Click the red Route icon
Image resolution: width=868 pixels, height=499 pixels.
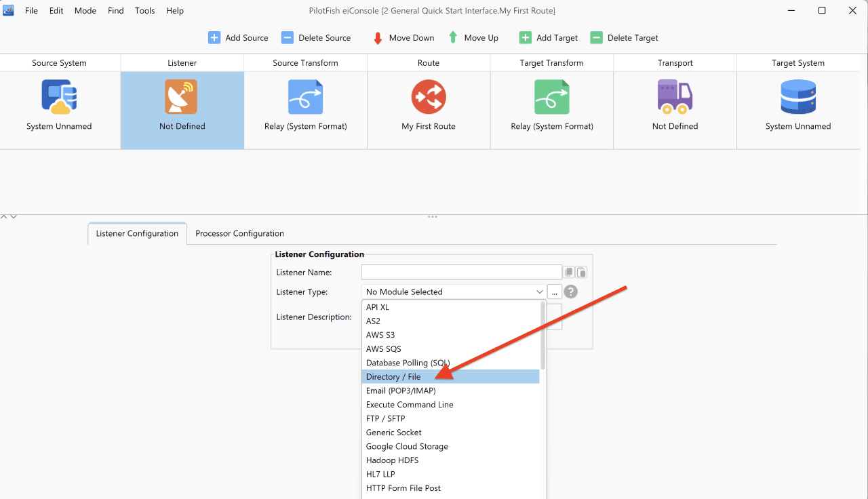[429, 97]
